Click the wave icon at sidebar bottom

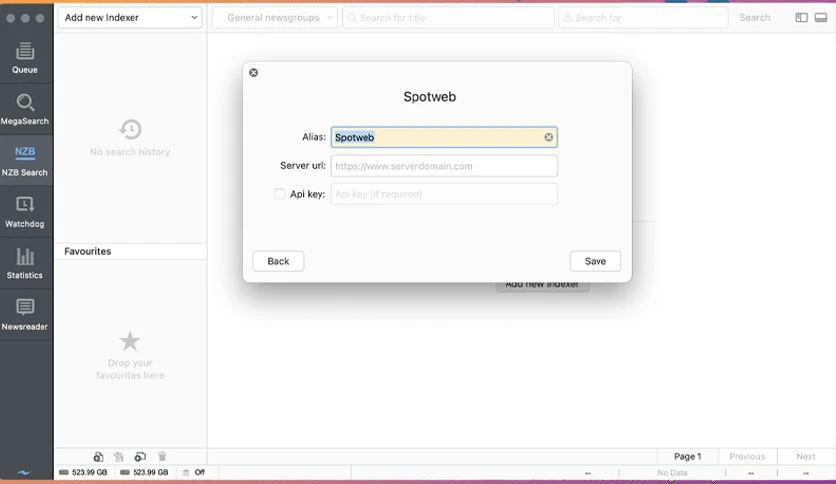tap(24, 472)
